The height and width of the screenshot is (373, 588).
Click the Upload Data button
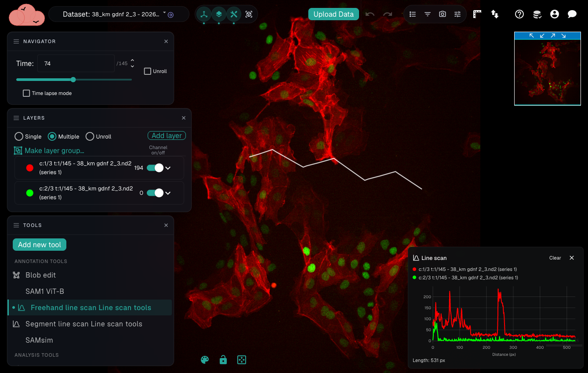334,14
